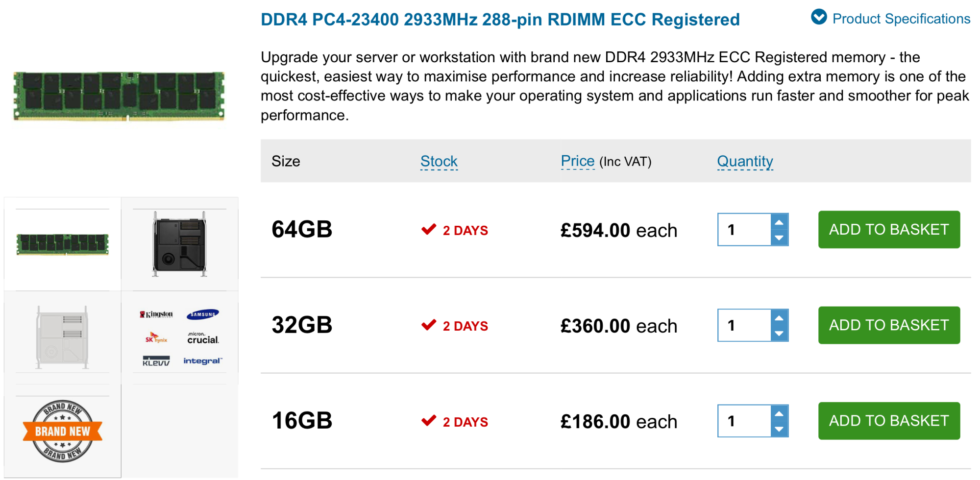Add 32GB memory to basket
980x480 pixels.
pos(888,325)
